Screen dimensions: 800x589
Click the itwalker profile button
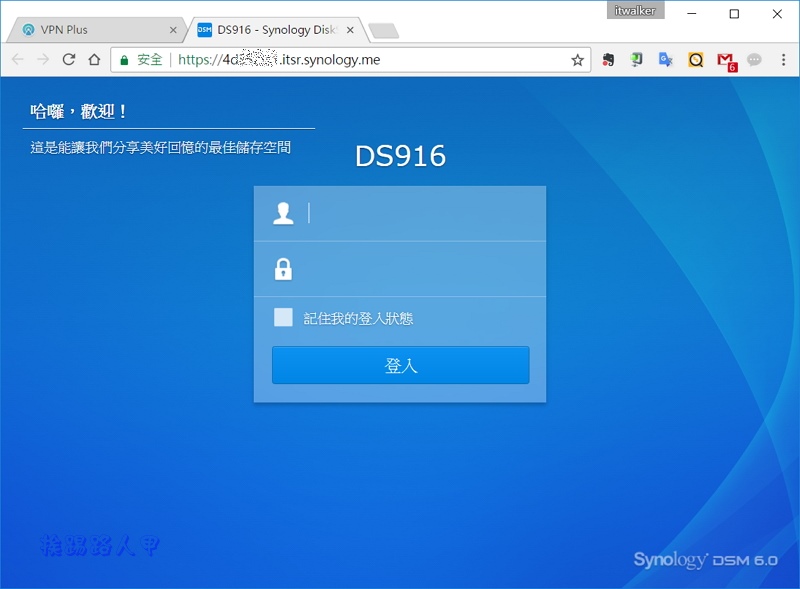[x=635, y=11]
